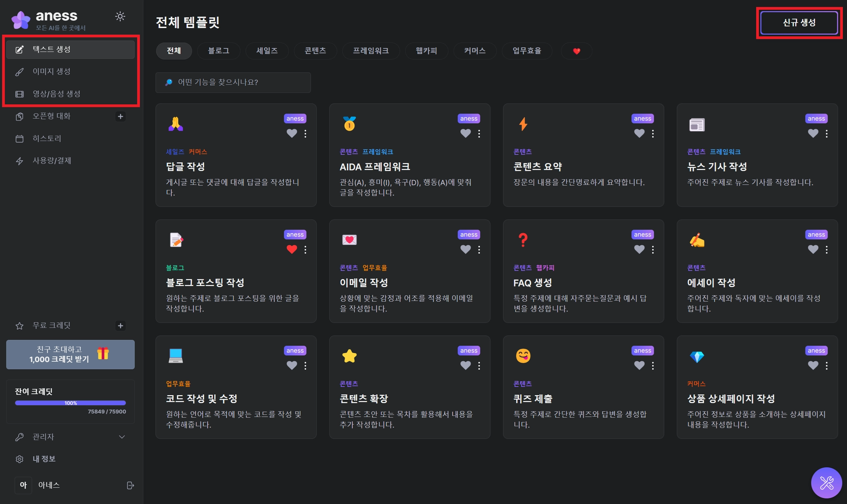Expand the 관리자 menu chevron

[122, 437]
